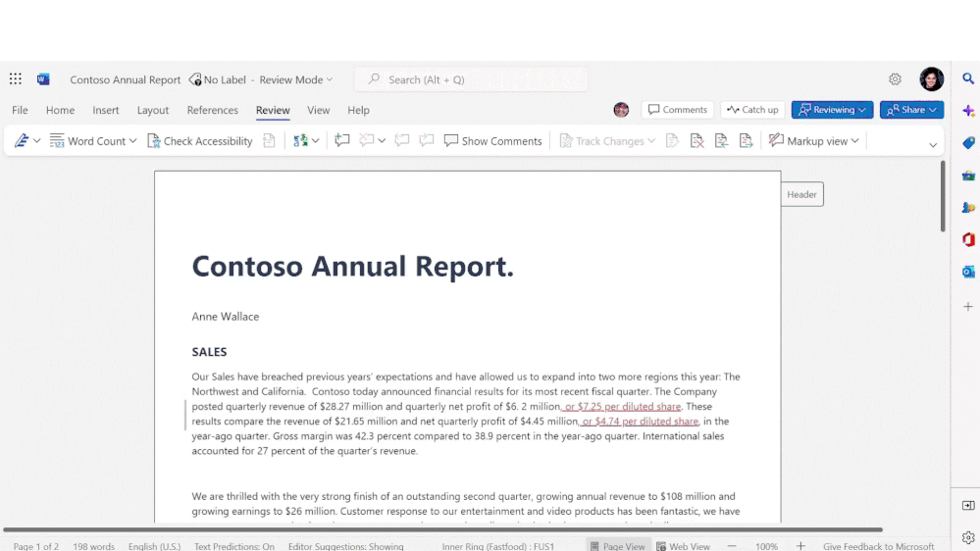Jump to the previous tracked change

721,141
